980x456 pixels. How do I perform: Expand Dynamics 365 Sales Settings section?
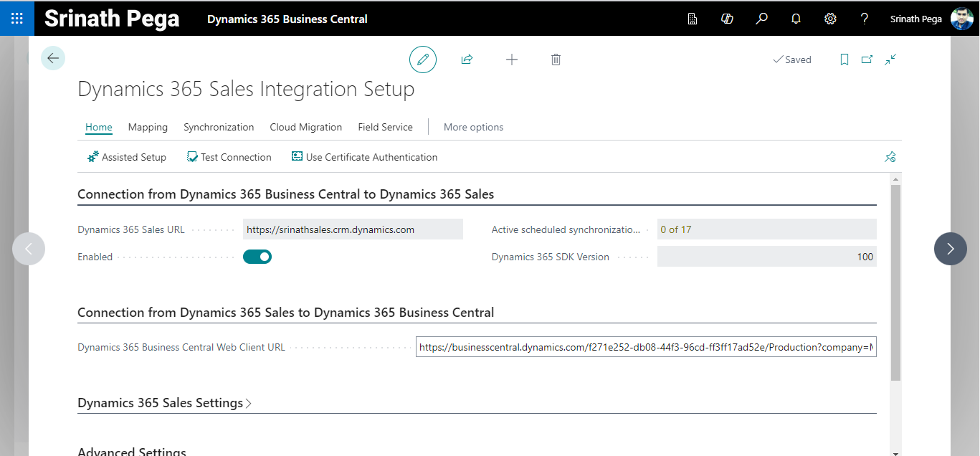tap(164, 403)
